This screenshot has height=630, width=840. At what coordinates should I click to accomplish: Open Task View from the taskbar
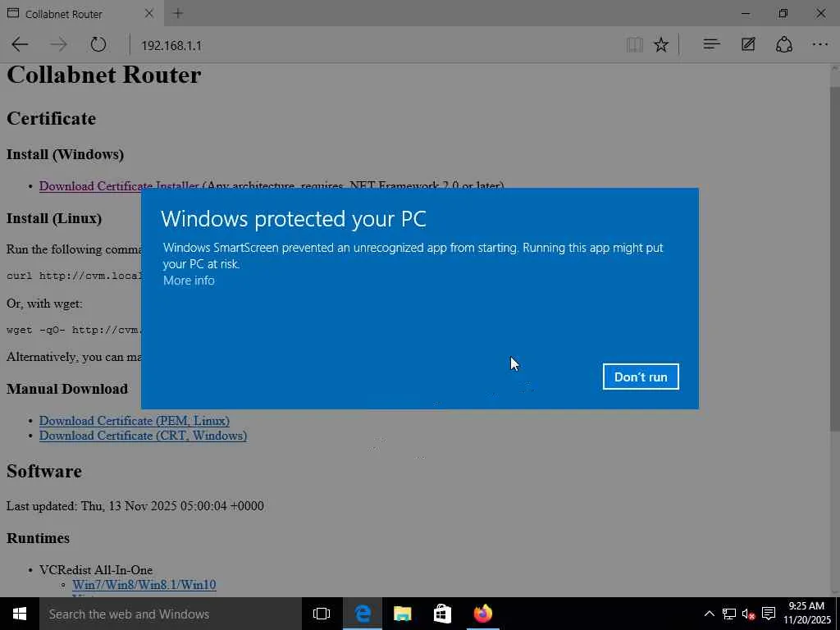click(x=322, y=614)
